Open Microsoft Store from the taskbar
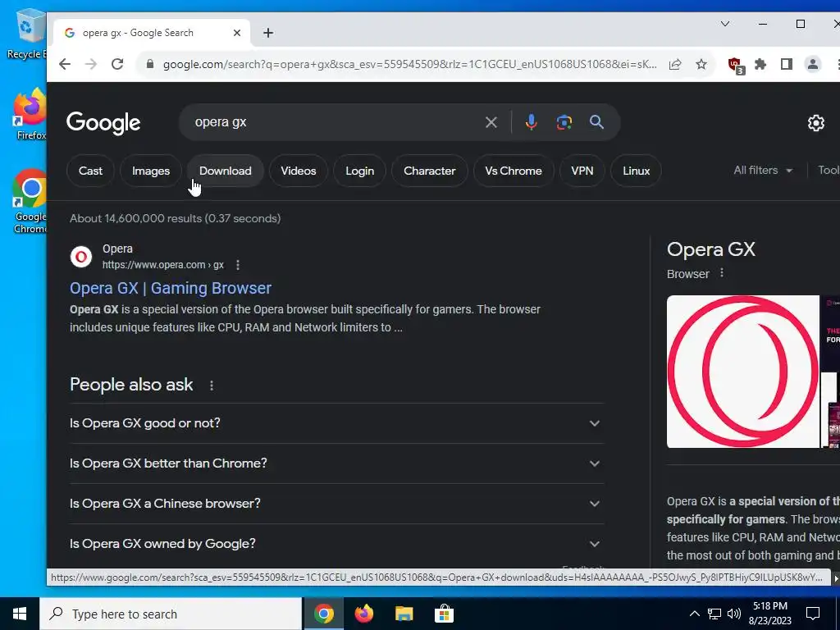This screenshot has height=630, width=840. point(444,614)
